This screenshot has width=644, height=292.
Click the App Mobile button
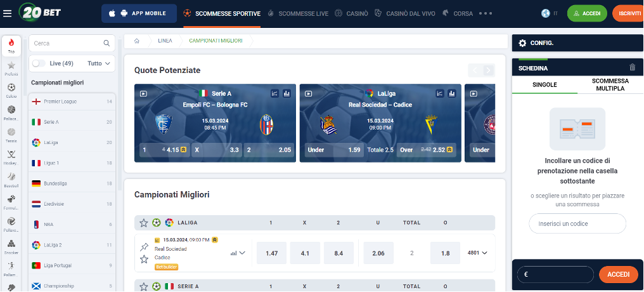pos(139,13)
